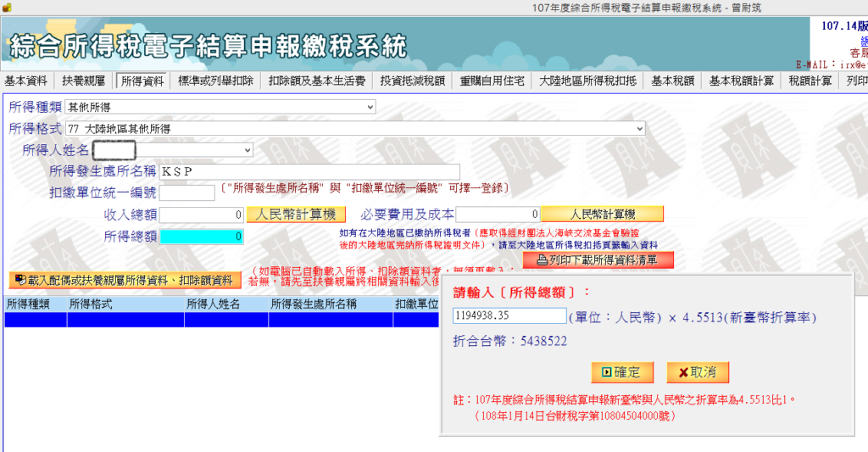Switch to the 基本資料 tab
The width and height of the screenshot is (868, 452).
point(26,81)
